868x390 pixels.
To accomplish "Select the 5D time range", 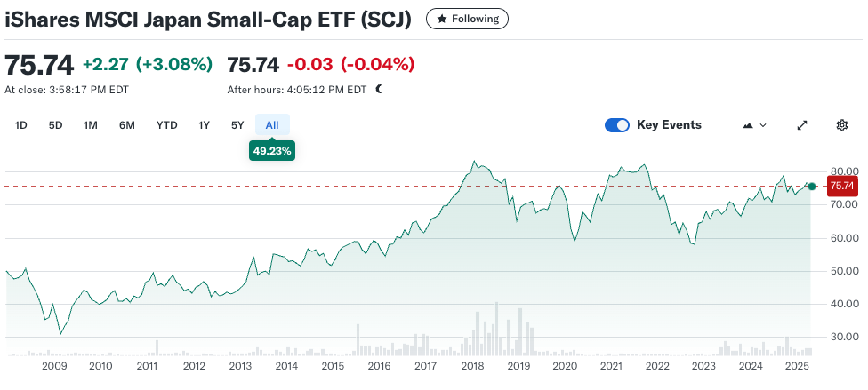I will click(x=55, y=125).
